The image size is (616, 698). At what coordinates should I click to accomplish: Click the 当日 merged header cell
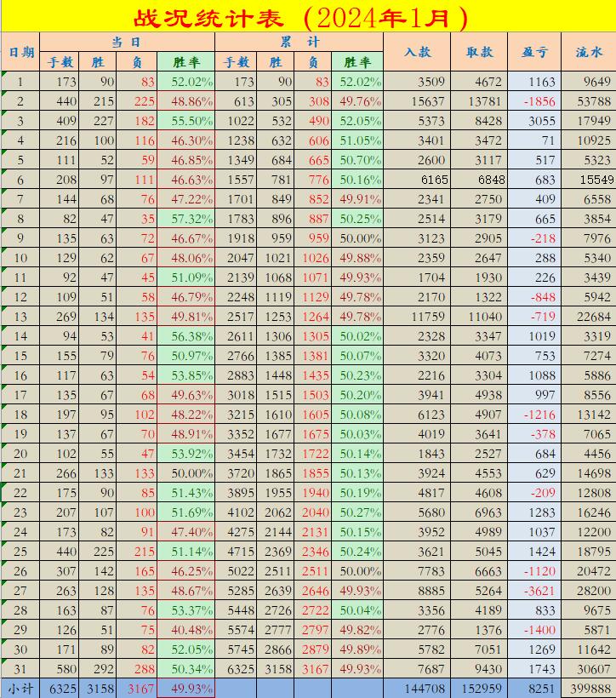(127, 42)
